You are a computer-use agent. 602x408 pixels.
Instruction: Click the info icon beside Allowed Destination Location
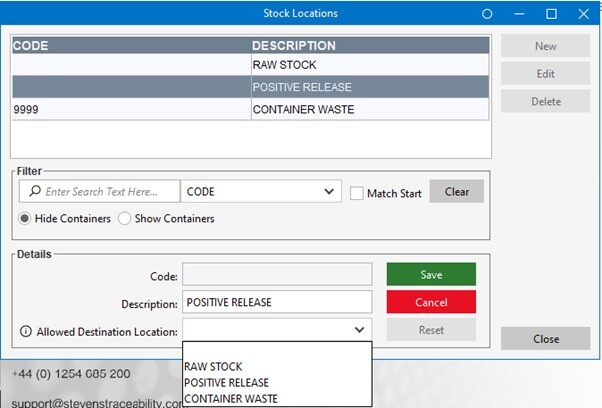(x=24, y=331)
